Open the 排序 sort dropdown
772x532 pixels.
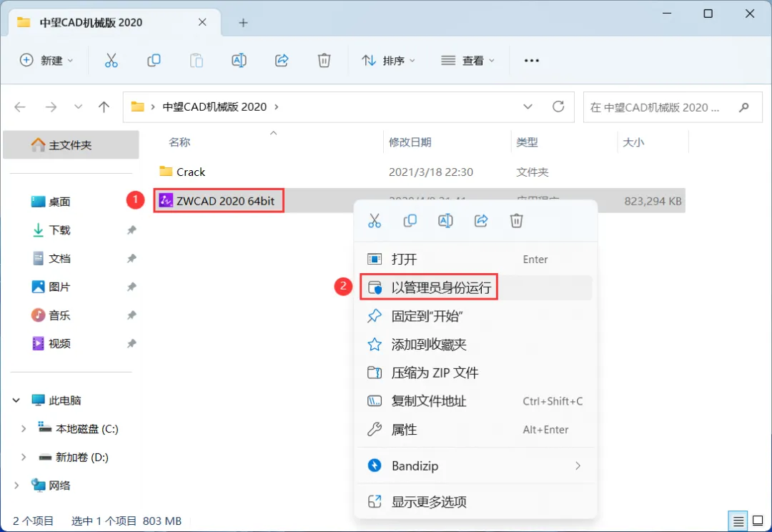pyautogui.click(x=388, y=61)
